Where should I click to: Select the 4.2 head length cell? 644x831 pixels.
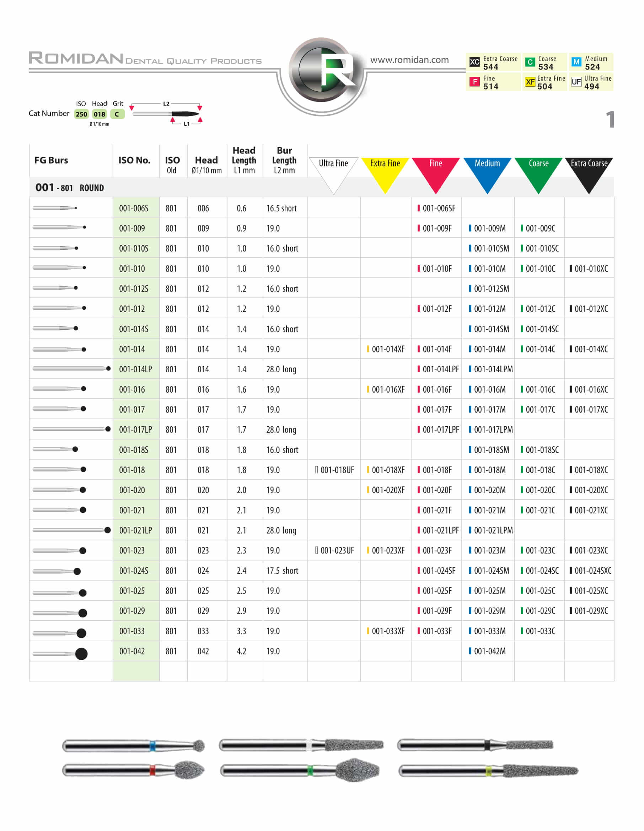coord(241,651)
